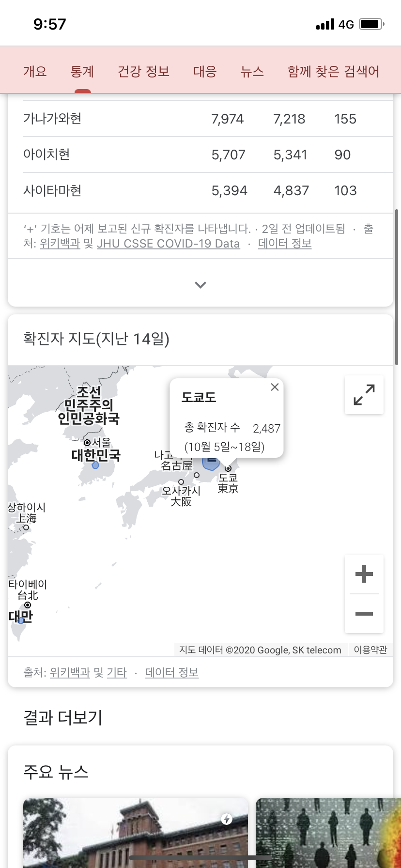This screenshot has height=868, width=401.
Task: Open JHU CSSE COVID-19 Data link
Action: [168, 244]
